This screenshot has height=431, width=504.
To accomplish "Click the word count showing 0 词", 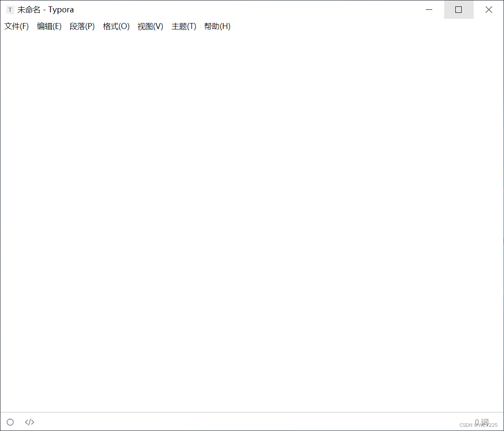I will pos(482,422).
